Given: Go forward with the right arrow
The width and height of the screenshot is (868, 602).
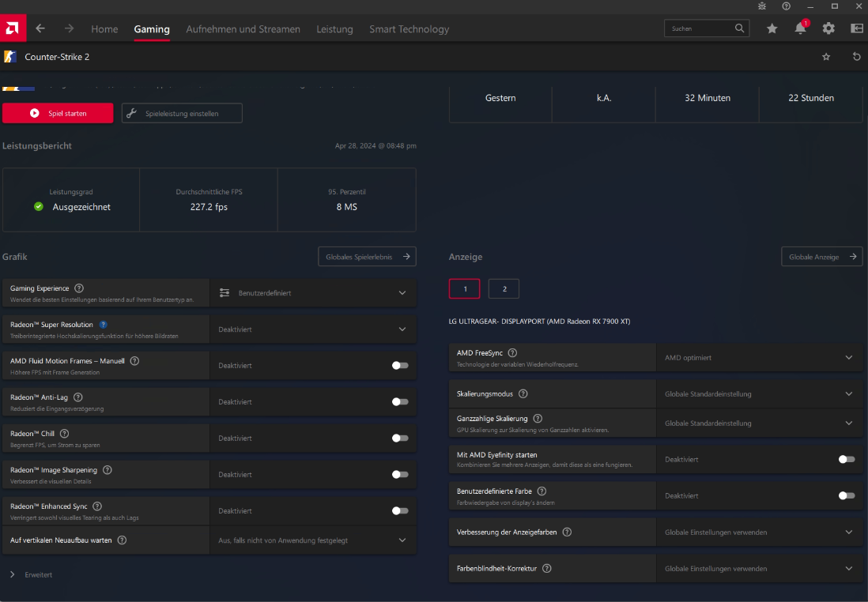Looking at the screenshot, I should point(69,28).
